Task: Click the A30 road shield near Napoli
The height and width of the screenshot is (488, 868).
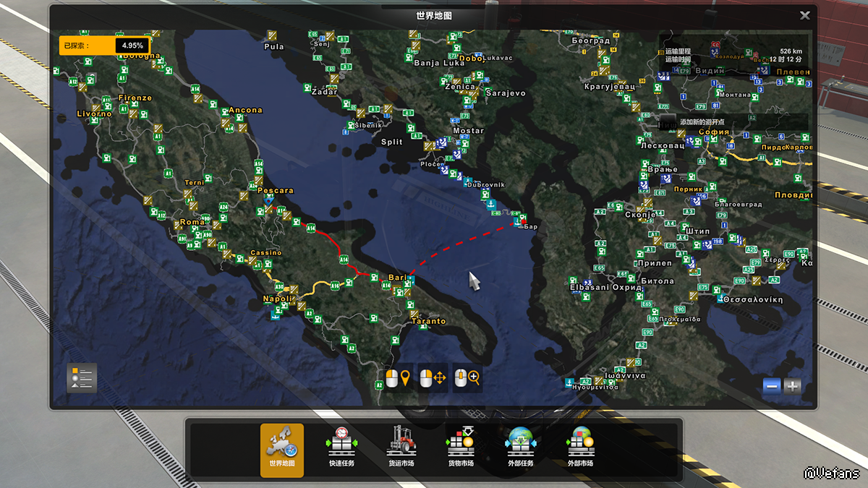Action: tap(278, 286)
